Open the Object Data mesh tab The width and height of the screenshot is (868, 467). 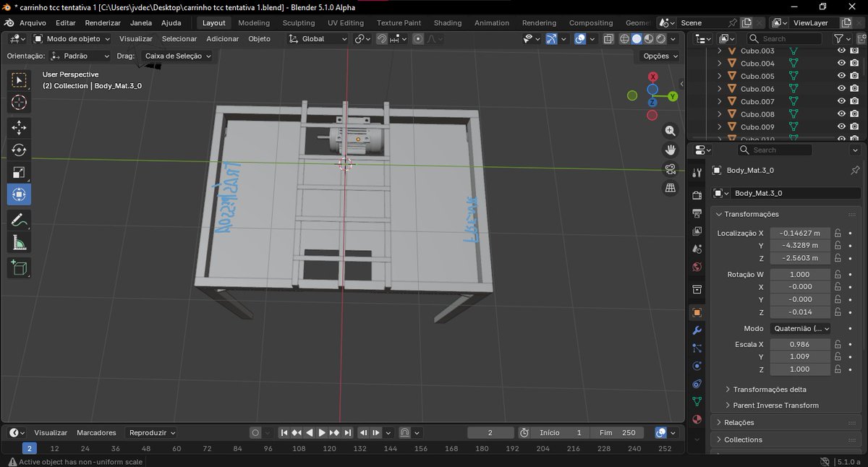click(697, 401)
